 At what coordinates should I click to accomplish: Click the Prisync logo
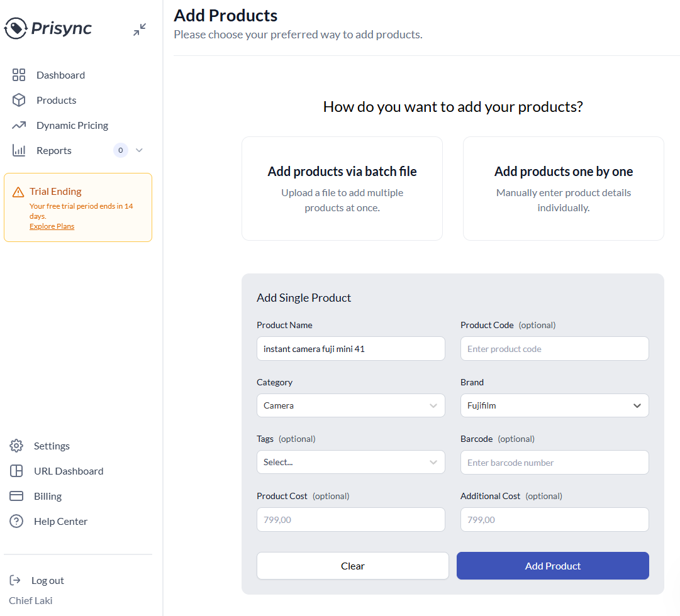pyautogui.click(x=48, y=28)
